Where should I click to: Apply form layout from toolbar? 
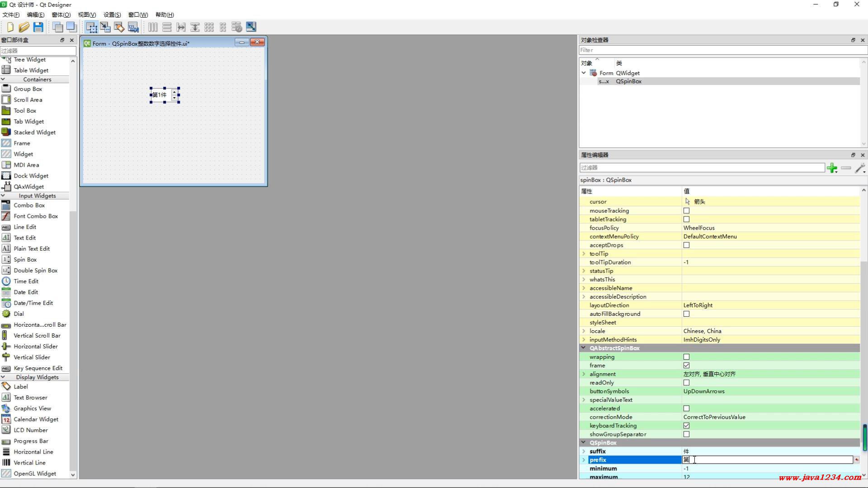coord(223,27)
